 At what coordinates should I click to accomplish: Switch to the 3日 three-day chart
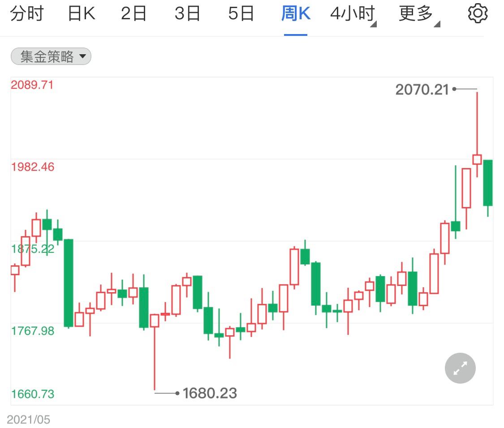pos(188,13)
